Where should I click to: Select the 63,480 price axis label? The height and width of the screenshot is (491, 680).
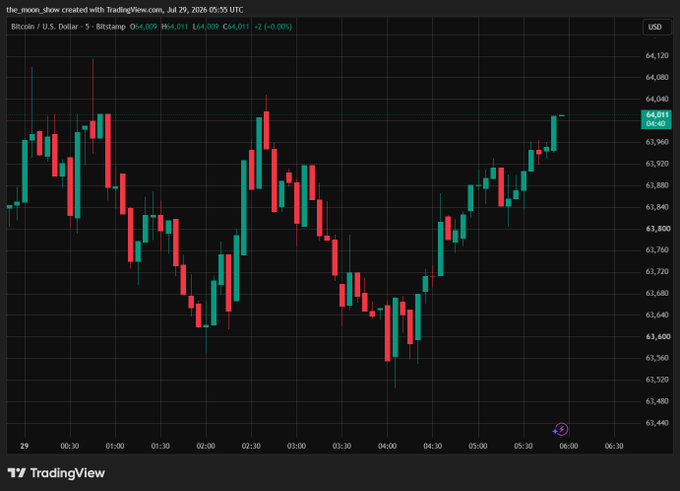point(657,401)
